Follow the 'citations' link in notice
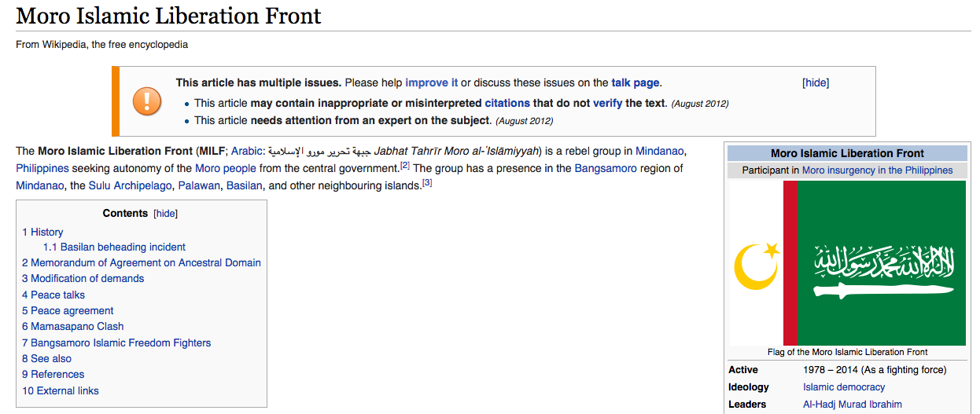The width and height of the screenshot is (980, 414). (x=507, y=103)
